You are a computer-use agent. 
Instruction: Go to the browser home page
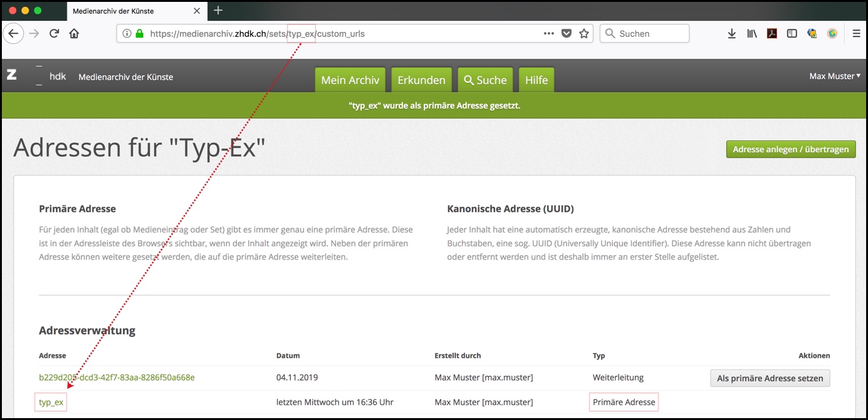(x=74, y=34)
